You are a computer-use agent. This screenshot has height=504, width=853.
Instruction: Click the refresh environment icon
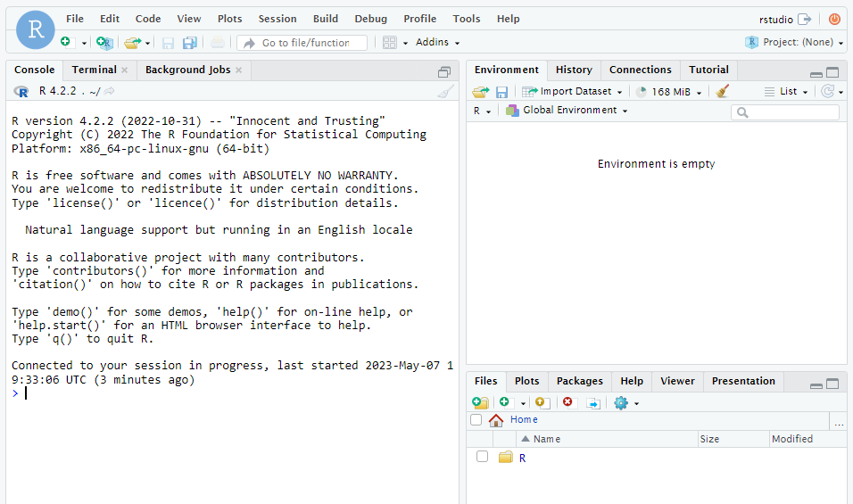[x=827, y=91]
